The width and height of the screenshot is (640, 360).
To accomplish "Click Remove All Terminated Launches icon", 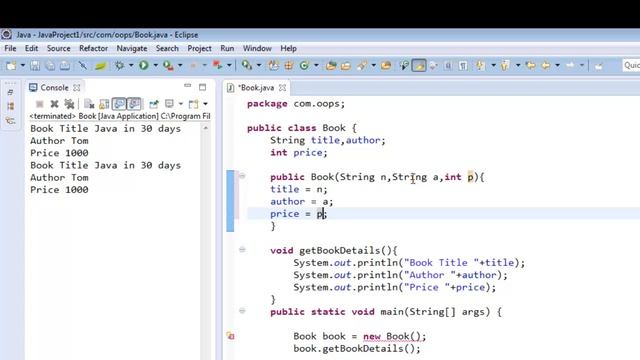I will click(69, 104).
